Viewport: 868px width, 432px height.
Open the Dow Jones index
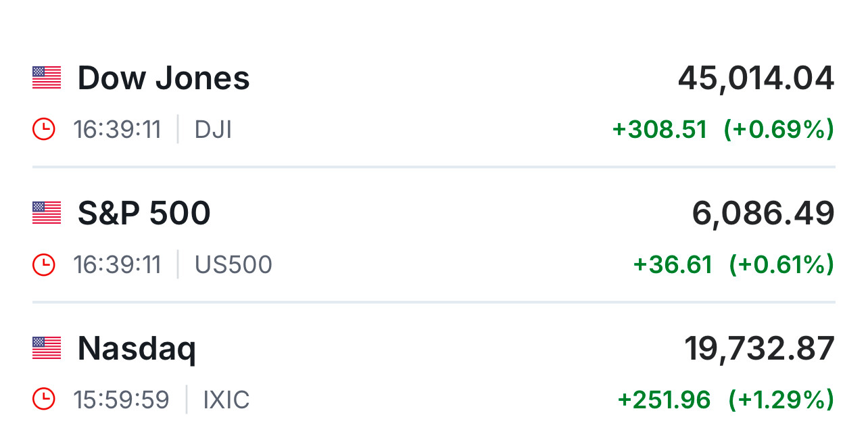click(x=164, y=78)
